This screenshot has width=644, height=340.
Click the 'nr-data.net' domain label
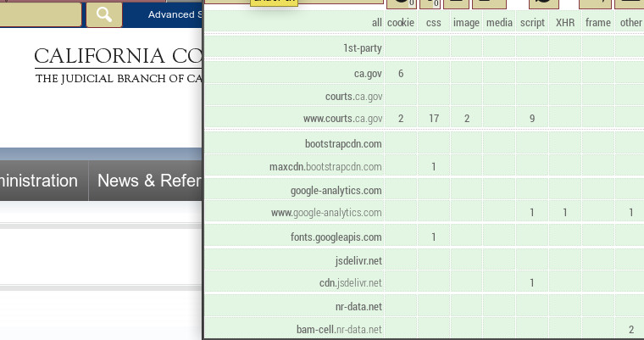click(294, 306)
